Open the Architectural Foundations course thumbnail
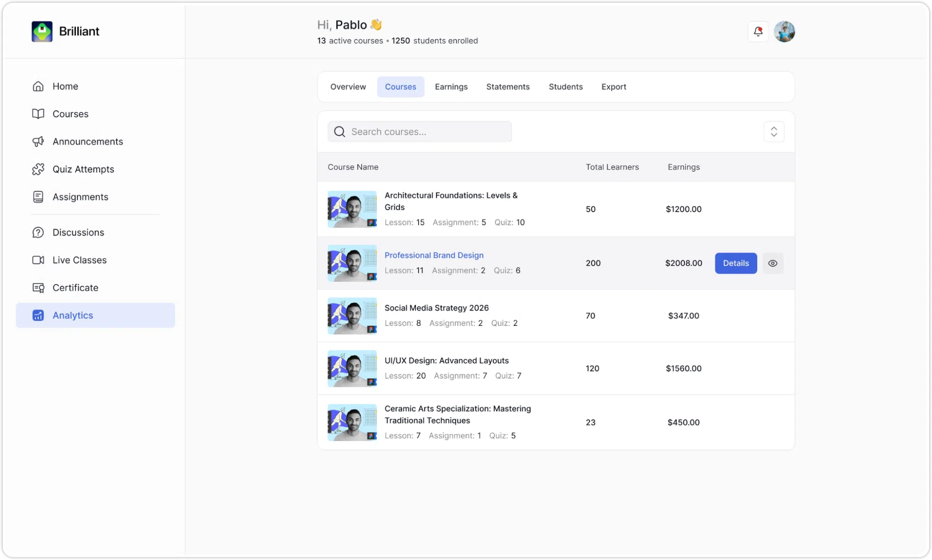 tap(352, 209)
